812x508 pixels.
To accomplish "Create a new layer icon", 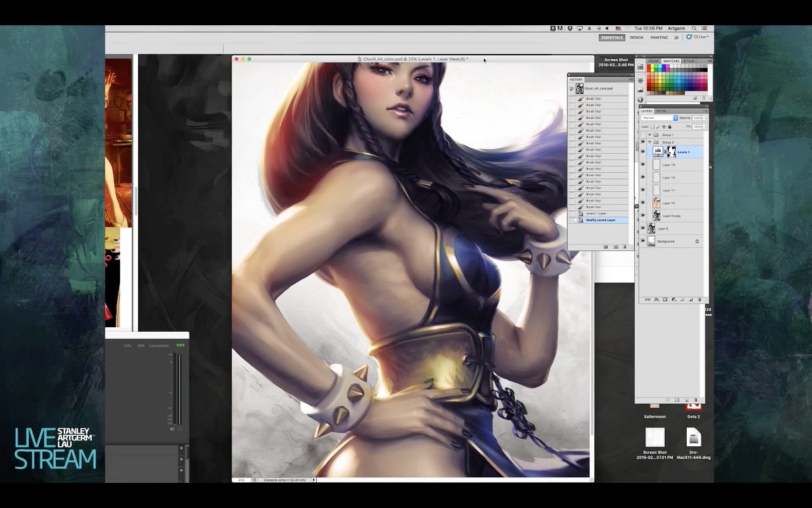I will [x=691, y=300].
